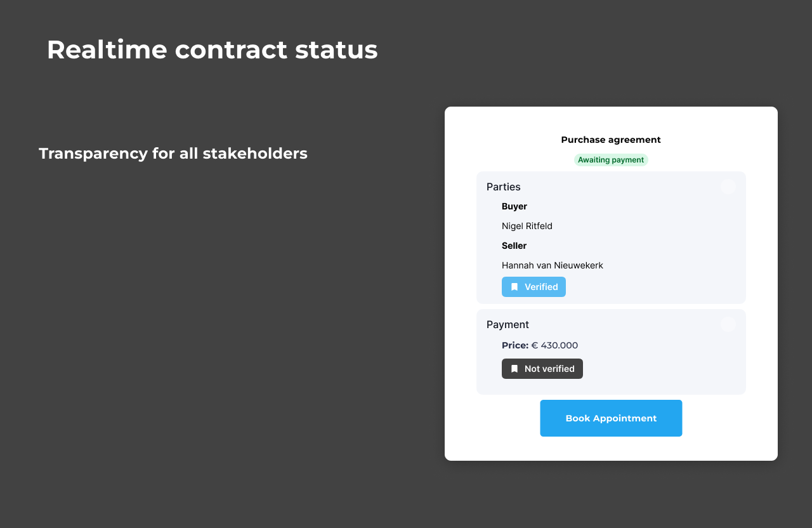Select the Buyer label
Screen dimensions: 812x528
[514, 206]
